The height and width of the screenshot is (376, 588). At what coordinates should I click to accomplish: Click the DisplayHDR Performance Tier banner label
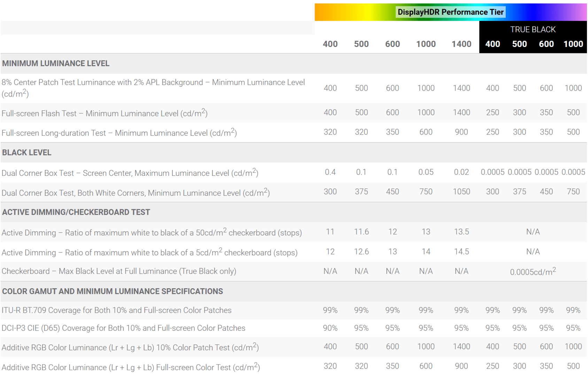point(450,12)
